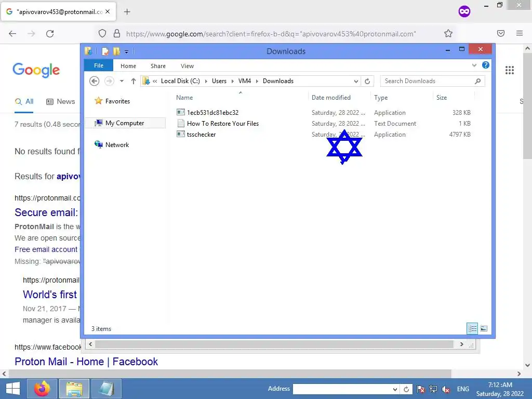Image resolution: width=532 pixels, height=399 pixels.
Task: Open World's first search result link
Action: 50,294
